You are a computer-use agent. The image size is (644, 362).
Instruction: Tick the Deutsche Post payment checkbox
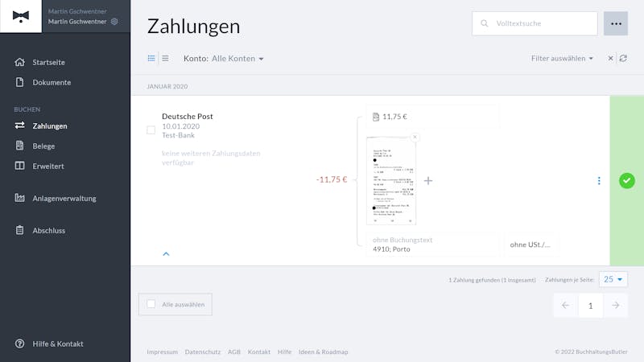point(151,130)
